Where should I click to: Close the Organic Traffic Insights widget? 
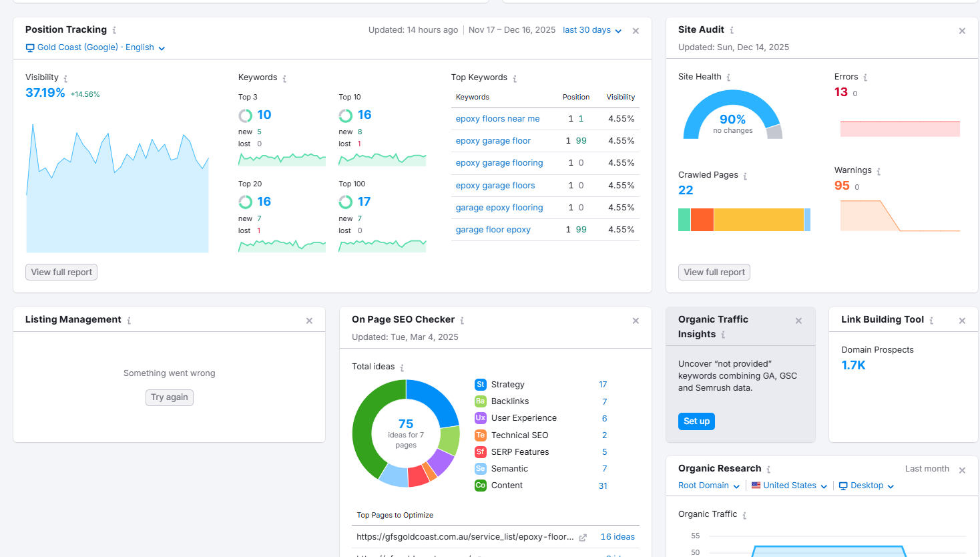pos(798,321)
